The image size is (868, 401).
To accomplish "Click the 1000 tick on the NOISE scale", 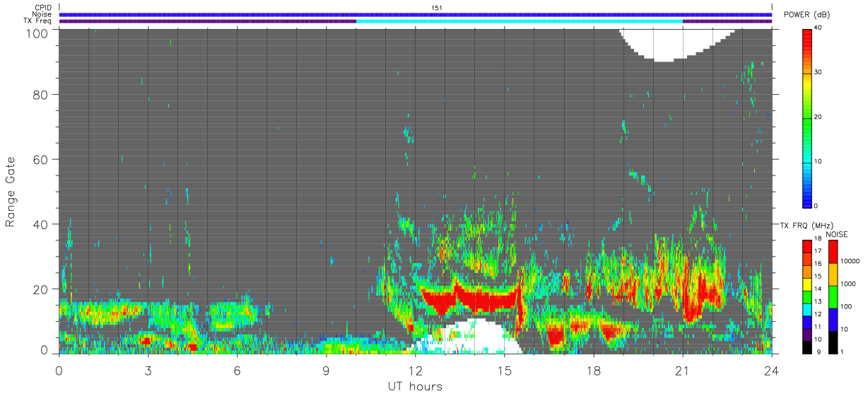I will pyautogui.click(x=848, y=284).
